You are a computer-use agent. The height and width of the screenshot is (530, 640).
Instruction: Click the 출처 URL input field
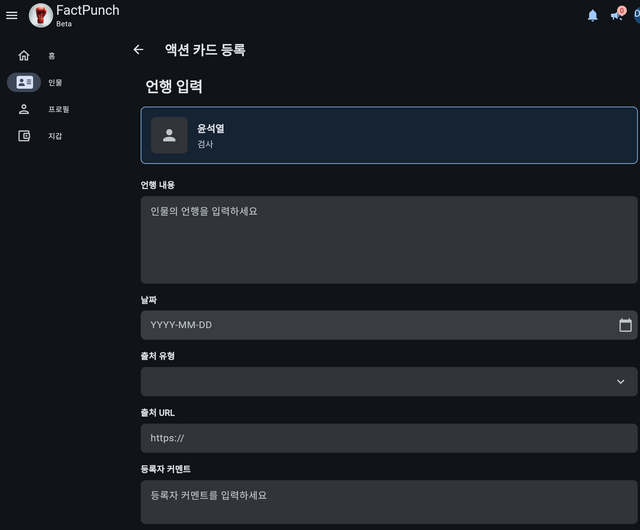pos(388,438)
